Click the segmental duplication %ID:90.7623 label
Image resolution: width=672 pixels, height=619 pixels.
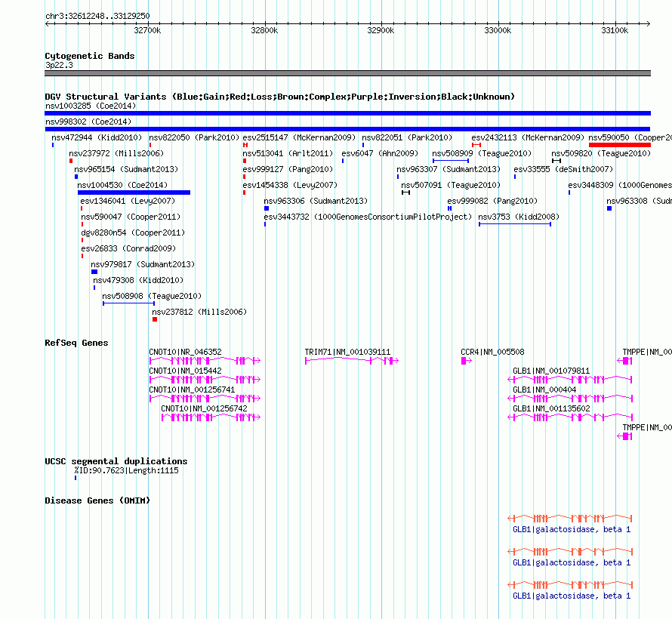(x=126, y=471)
